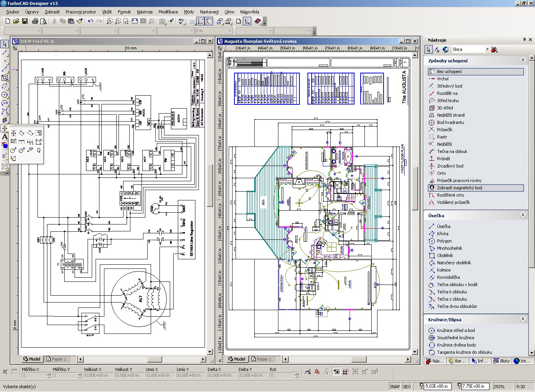535x392 pixels.
Task: Click the Rot input field
Action: tap(284, 376)
